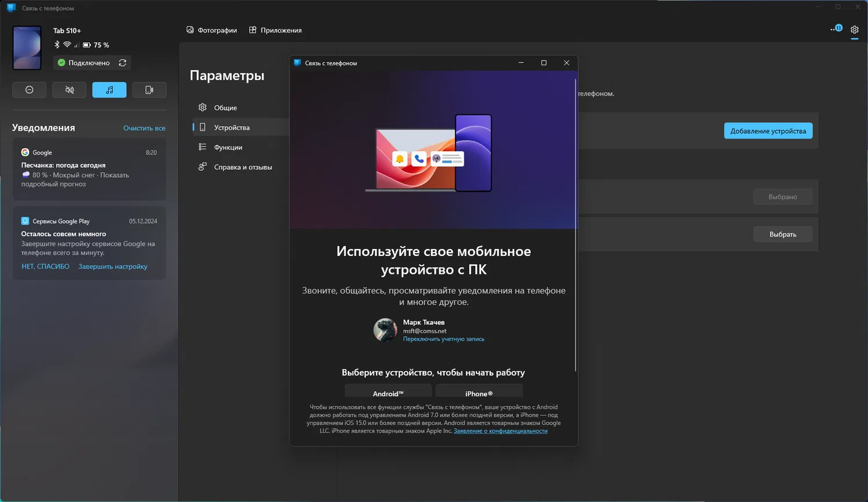
Task: Click the battery level icon
Action: (x=87, y=45)
